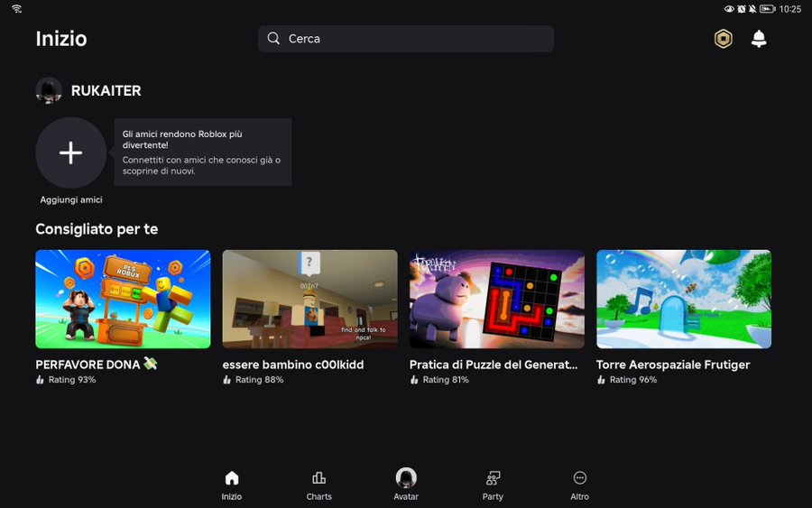Click essere bambino c00lkidd title
Image resolution: width=812 pixels, height=508 pixels.
point(293,365)
